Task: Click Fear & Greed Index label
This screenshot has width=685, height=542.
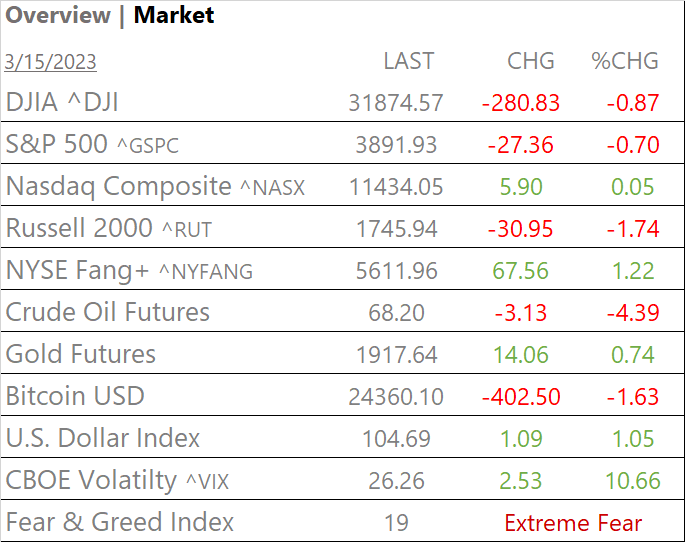Action: (x=120, y=522)
